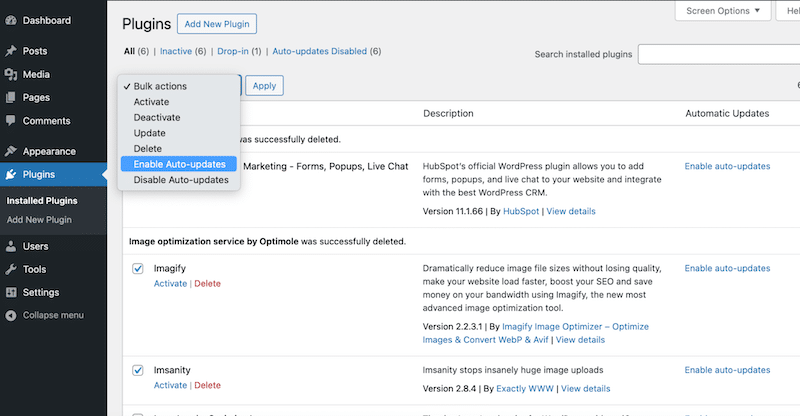Click the Plugins plug icon
The width and height of the screenshot is (800, 416).
pyautogui.click(x=11, y=175)
